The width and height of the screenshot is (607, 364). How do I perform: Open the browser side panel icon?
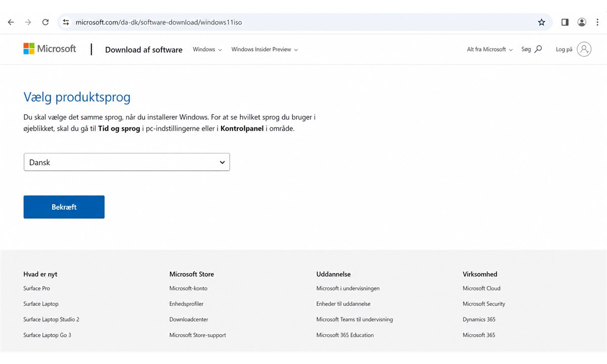tap(565, 22)
